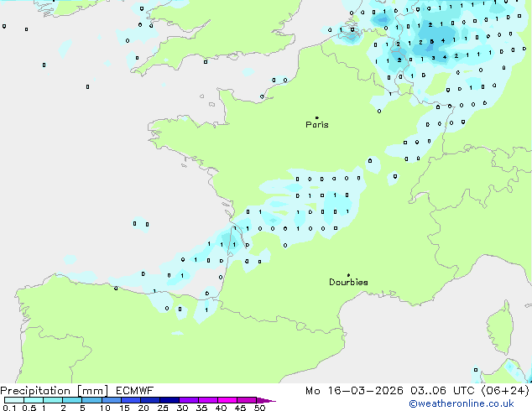Image resolution: width=532 pixels, height=411 pixels.
Task: Select legend swatch between 15 and 20
Action: click(131, 400)
